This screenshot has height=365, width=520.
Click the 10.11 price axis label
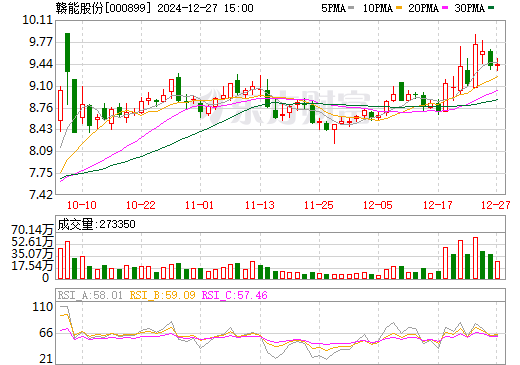[x=37, y=20]
